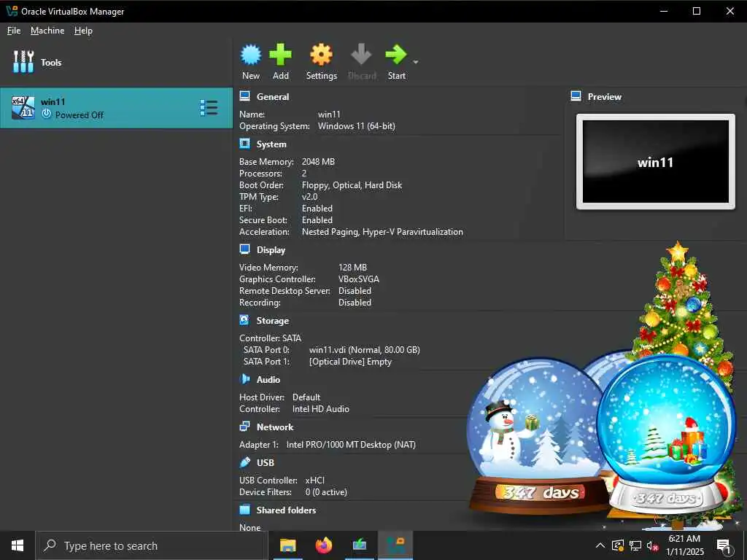Screen dimensions: 747x560
Task: Open the Help menu
Action: pos(83,31)
